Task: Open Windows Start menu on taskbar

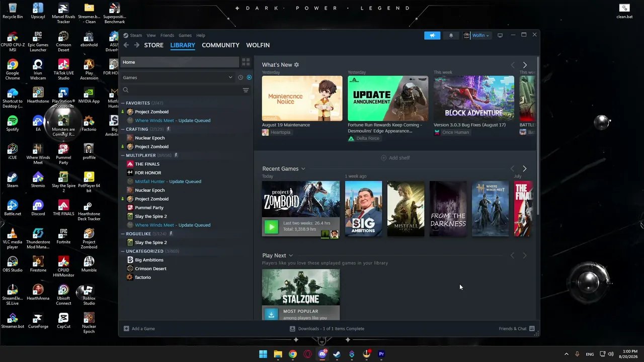Action: [263, 354]
